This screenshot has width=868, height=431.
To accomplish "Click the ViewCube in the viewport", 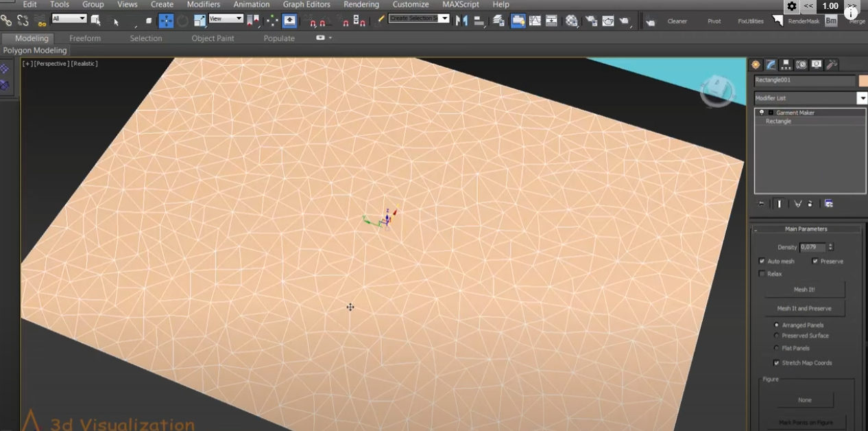I will coord(717,91).
